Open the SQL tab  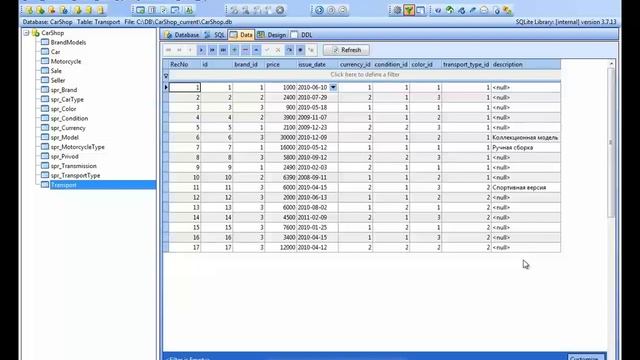(x=215, y=35)
